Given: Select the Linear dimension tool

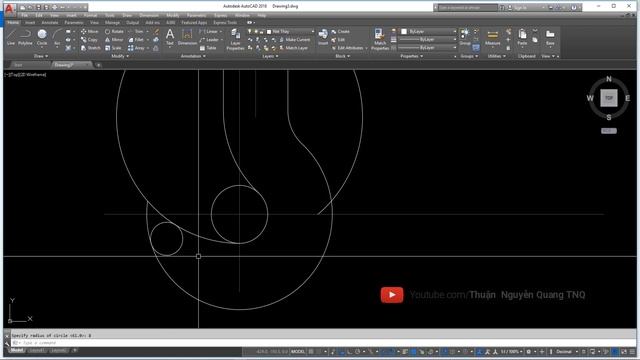Looking at the screenshot, I should tap(209, 31).
